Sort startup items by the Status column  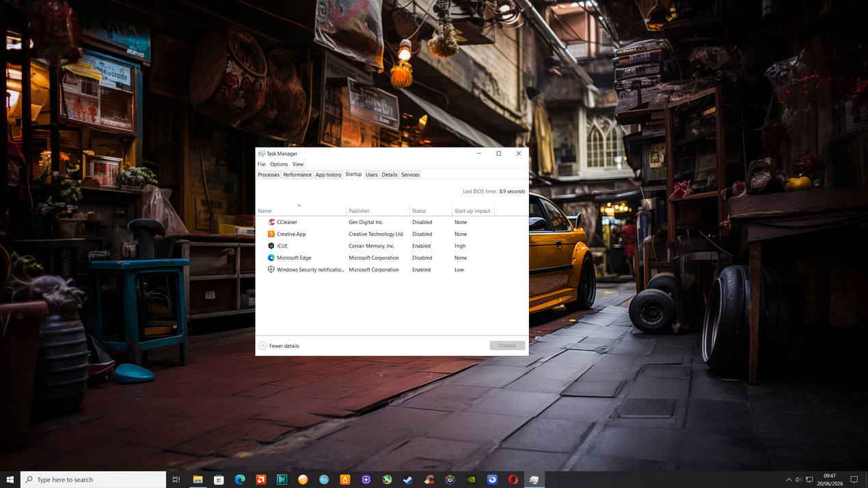[x=431, y=211]
